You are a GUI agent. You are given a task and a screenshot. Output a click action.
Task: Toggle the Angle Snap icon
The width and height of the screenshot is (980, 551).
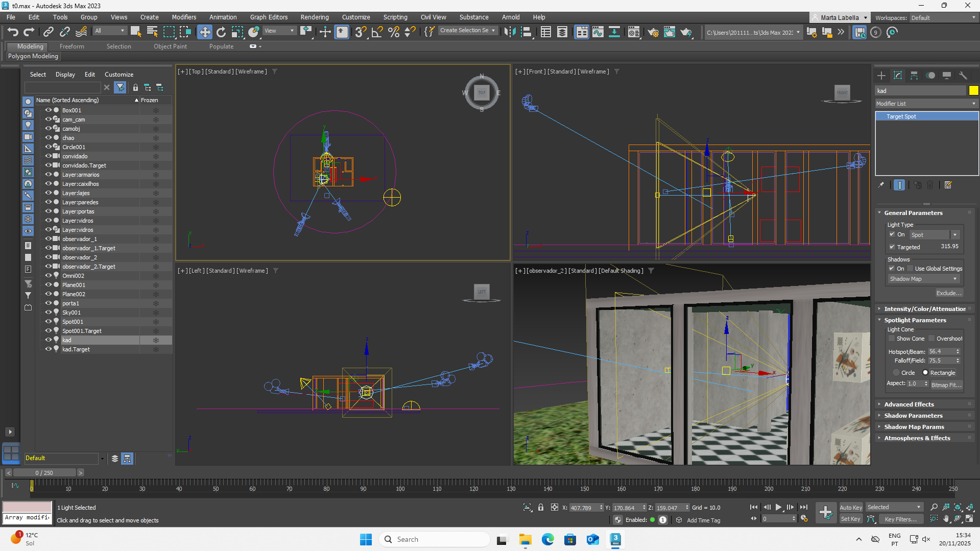coord(377,32)
